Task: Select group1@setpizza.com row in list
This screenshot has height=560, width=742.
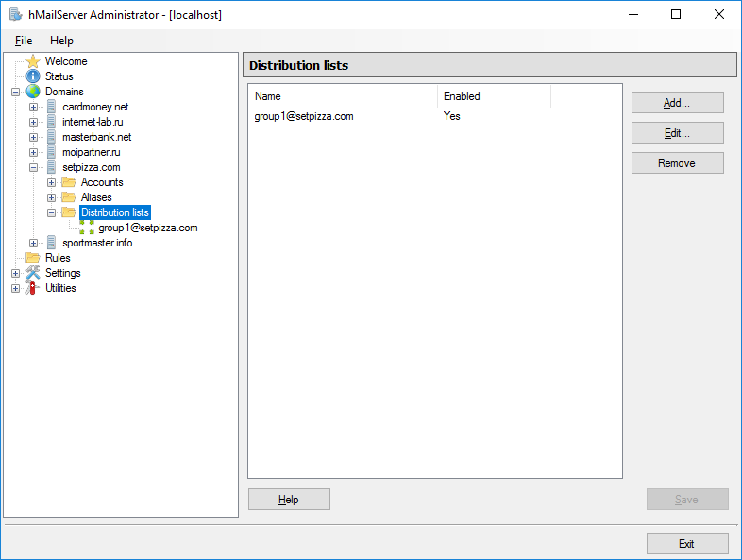Action: tap(435, 116)
